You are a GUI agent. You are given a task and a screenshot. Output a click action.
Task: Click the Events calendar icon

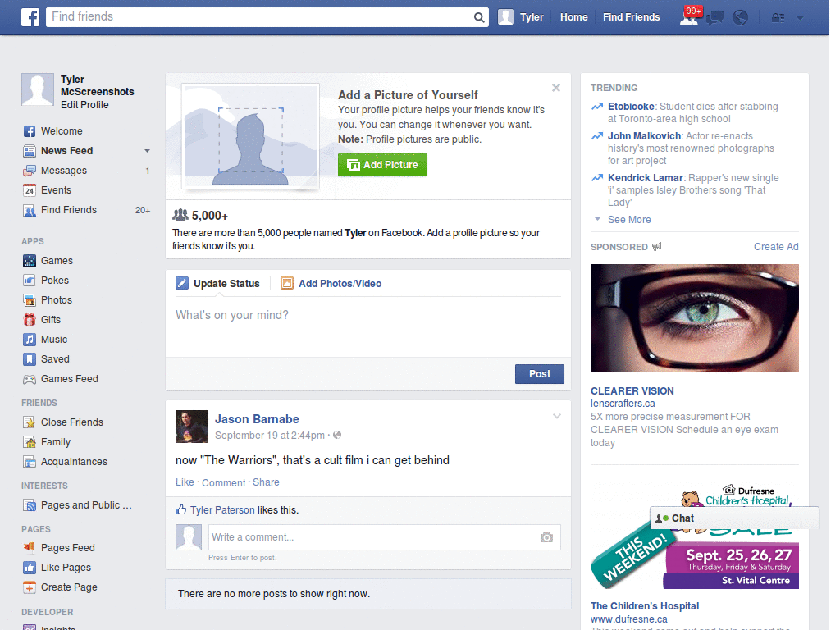click(x=30, y=190)
